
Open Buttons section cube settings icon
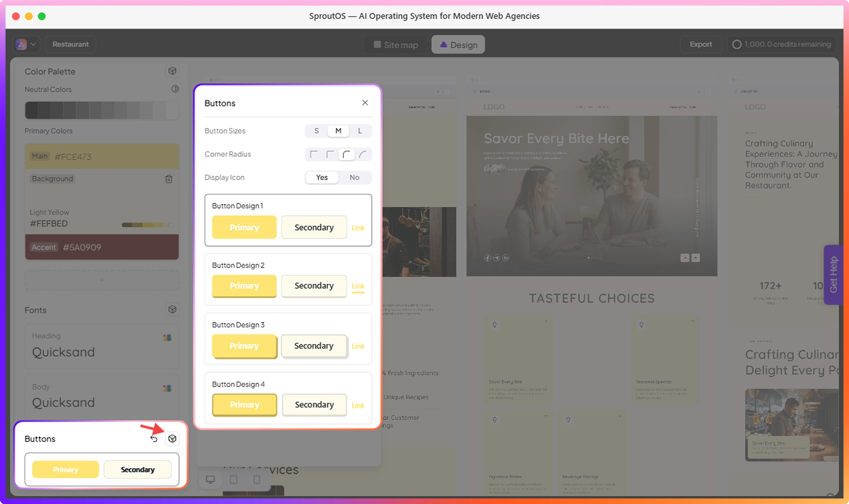(172, 439)
